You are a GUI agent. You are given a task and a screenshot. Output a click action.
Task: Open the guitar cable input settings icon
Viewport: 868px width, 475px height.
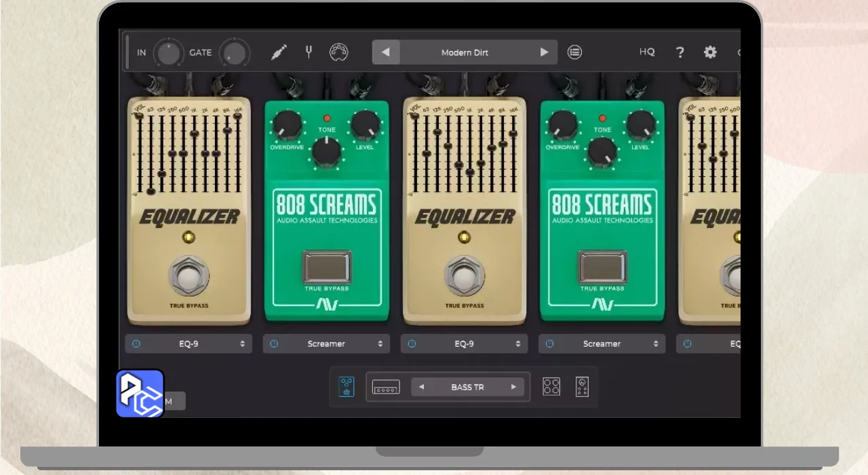click(278, 52)
